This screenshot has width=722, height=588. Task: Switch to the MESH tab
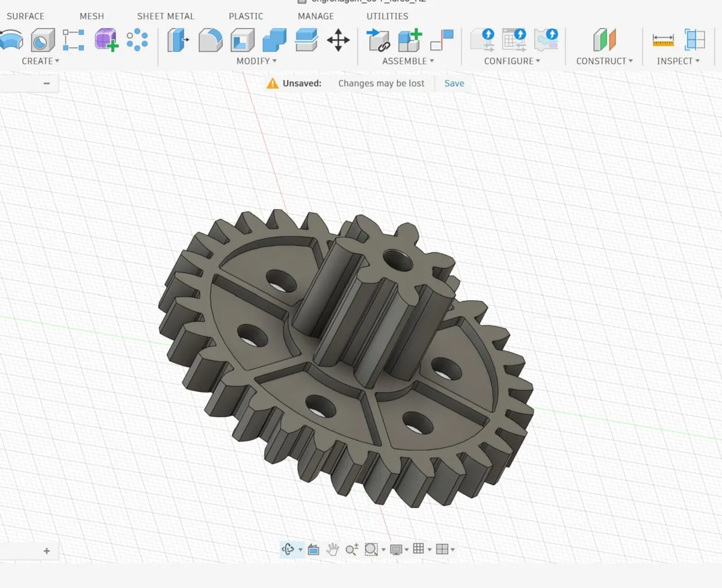click(x=91, y=16)
